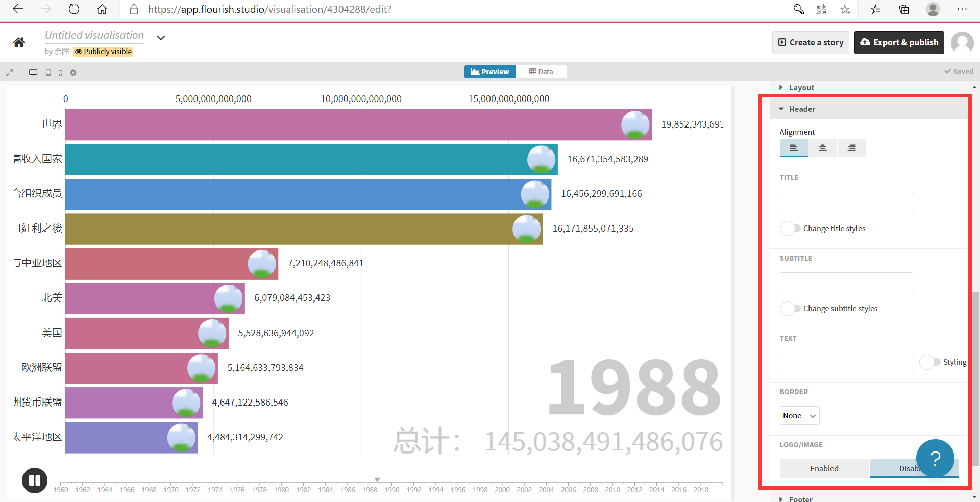Open the user account avatar in Flourish

point(962,43)
